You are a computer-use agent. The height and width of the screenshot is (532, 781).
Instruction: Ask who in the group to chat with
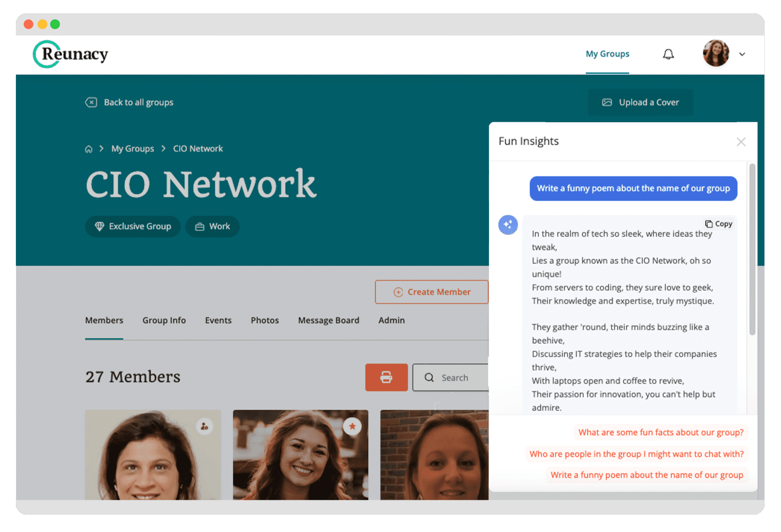636,454
